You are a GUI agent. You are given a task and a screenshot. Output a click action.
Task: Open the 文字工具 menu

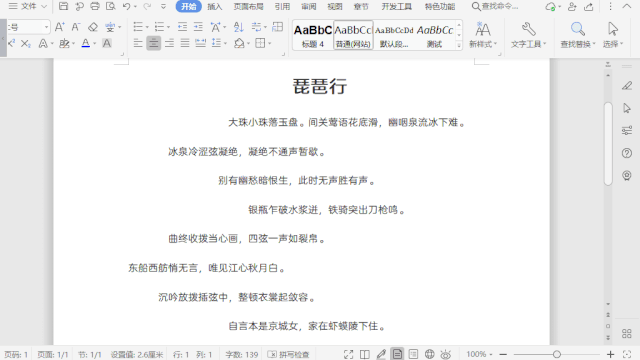pyautogui.click(x=528, y=36)
